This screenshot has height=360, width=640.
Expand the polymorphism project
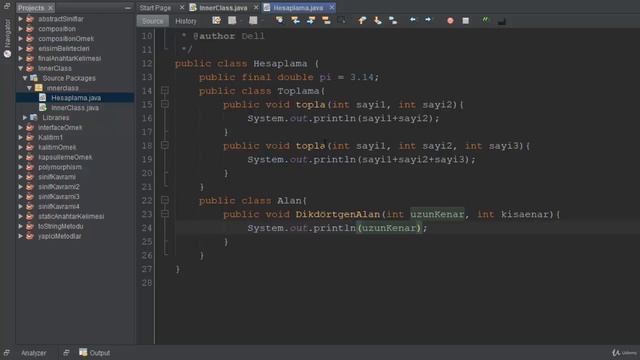[20, 167]
